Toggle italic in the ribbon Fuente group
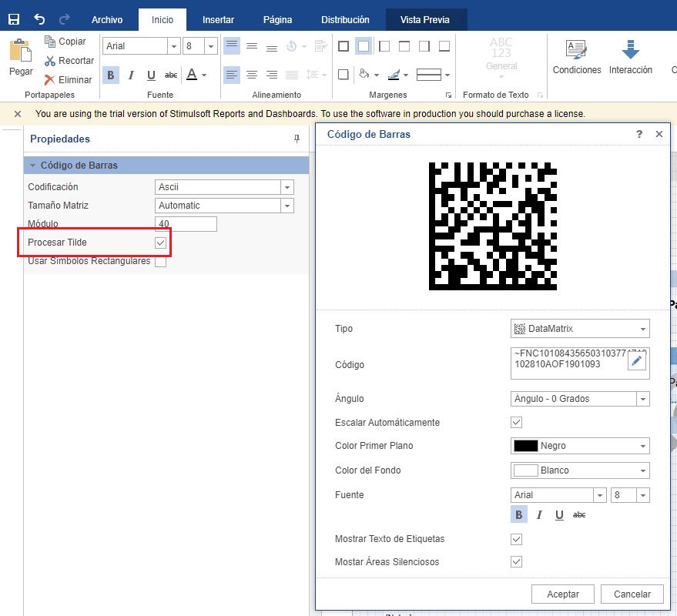The width and height of the screenshot is (677, 616). click(131, 75)
